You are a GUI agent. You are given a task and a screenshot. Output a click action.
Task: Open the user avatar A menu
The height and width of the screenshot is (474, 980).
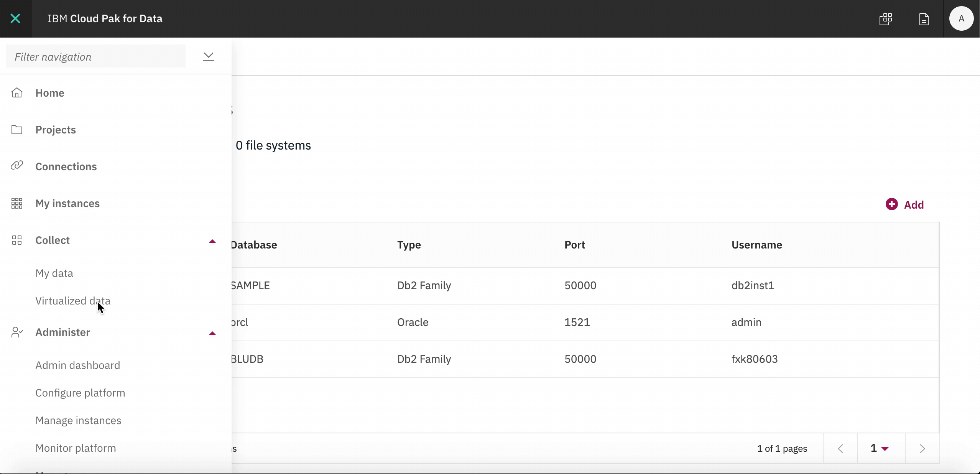(961, 19)
